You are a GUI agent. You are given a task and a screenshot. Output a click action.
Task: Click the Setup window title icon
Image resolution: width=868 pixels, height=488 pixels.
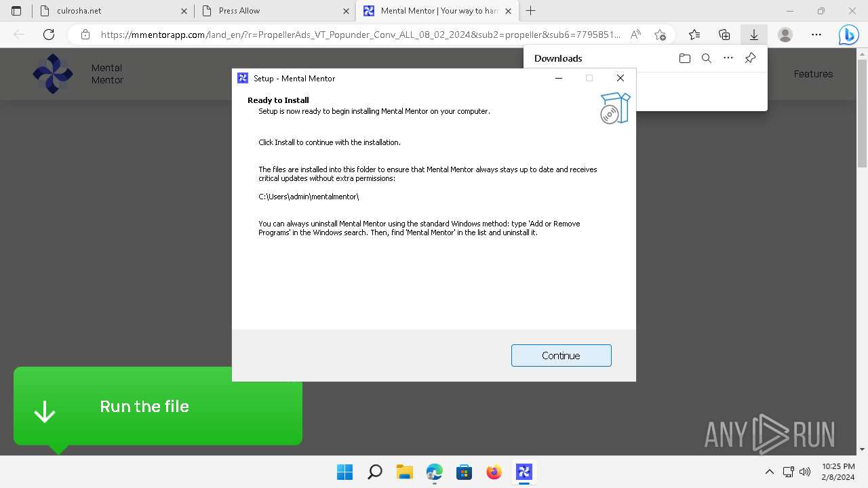point(243,78)
